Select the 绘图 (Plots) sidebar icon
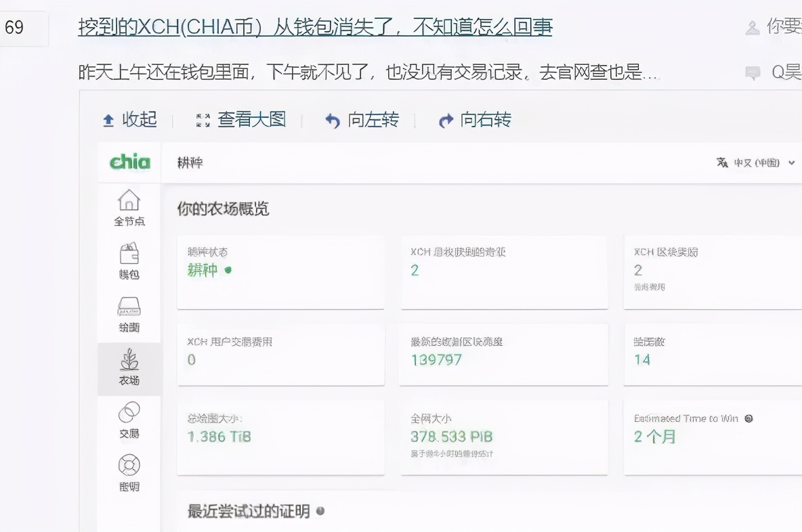 [x=129, y=313]
